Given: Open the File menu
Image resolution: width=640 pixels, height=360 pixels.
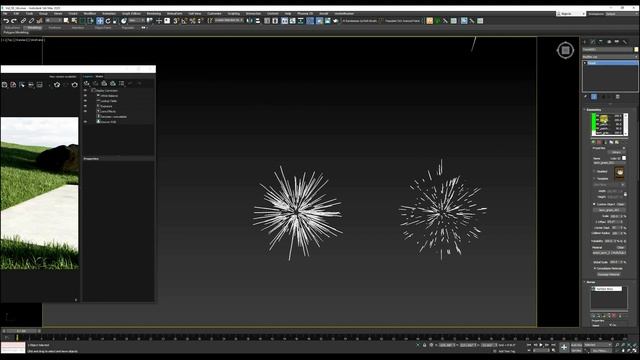Looking at the screenshot, I should click(x=5, y=14).
